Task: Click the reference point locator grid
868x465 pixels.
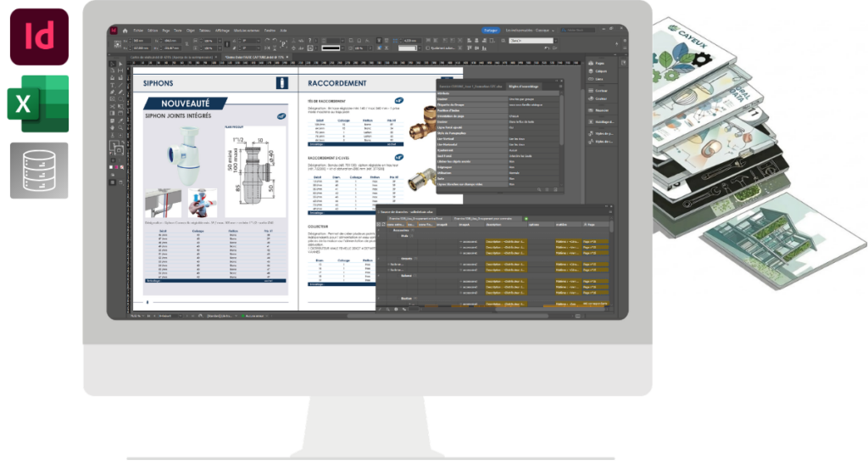Action: (x=117, y=44)
